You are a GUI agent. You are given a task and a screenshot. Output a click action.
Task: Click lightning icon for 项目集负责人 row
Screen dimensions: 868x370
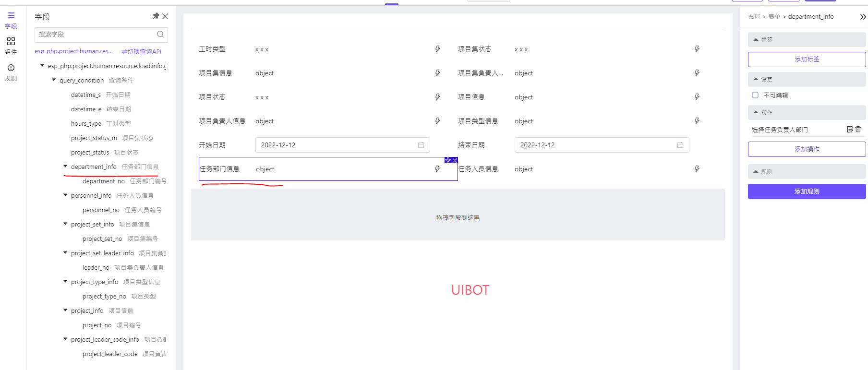[x=697, y=73]
